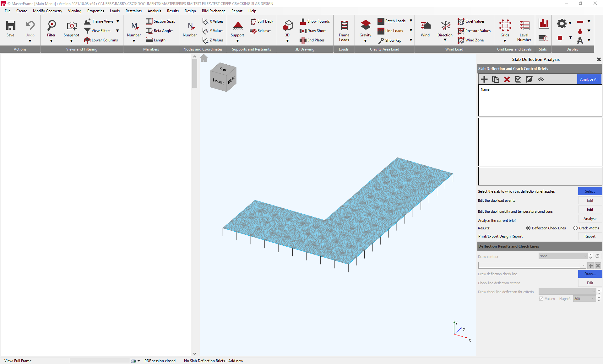Select the Releases tool
The width and height of the screenshot is (603, 364).
261,31
